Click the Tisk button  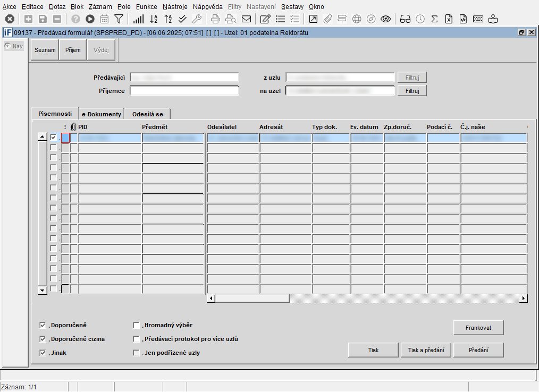[x=373, y=350]
